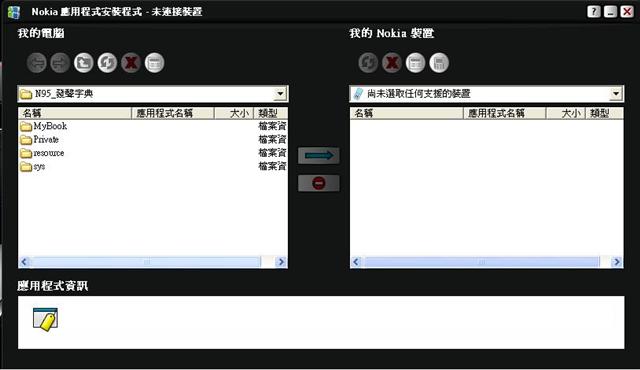This screenshot has height=370, width=640.
Task: Sort by 應用程式名稱 column in My Computer list
Action: [173, 113]
